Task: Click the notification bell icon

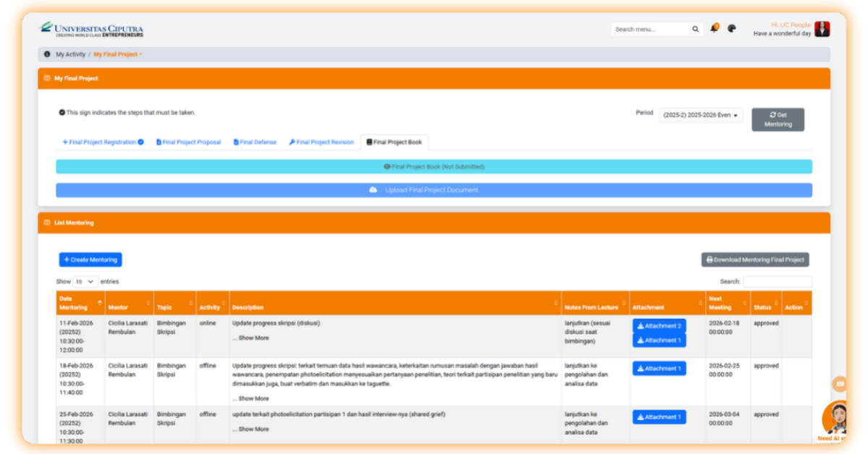Action: [x=714, y=29]
